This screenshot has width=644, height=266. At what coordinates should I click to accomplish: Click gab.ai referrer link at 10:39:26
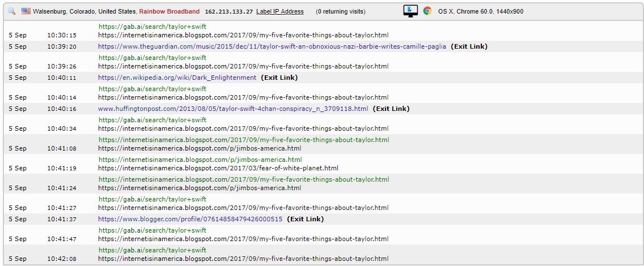152,58
